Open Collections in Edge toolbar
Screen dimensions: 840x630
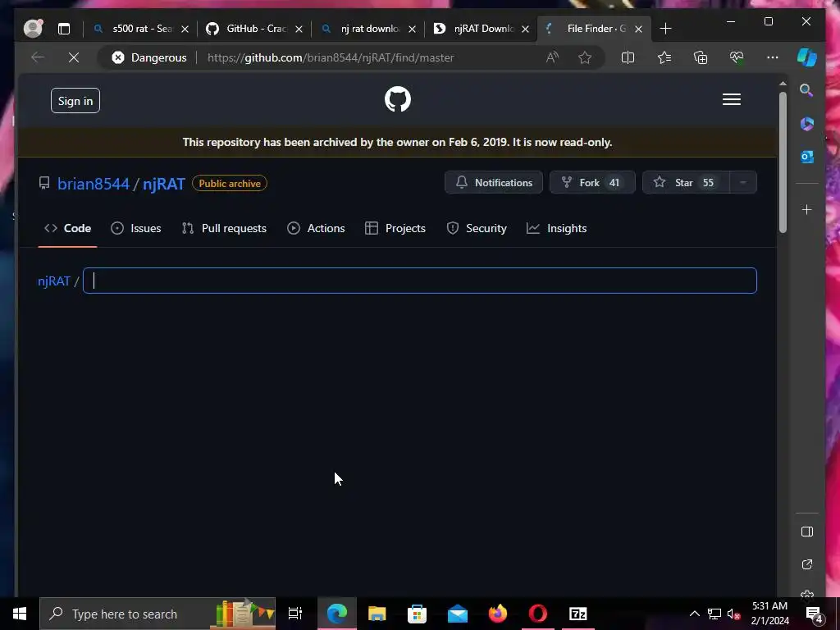pos(701,57)
